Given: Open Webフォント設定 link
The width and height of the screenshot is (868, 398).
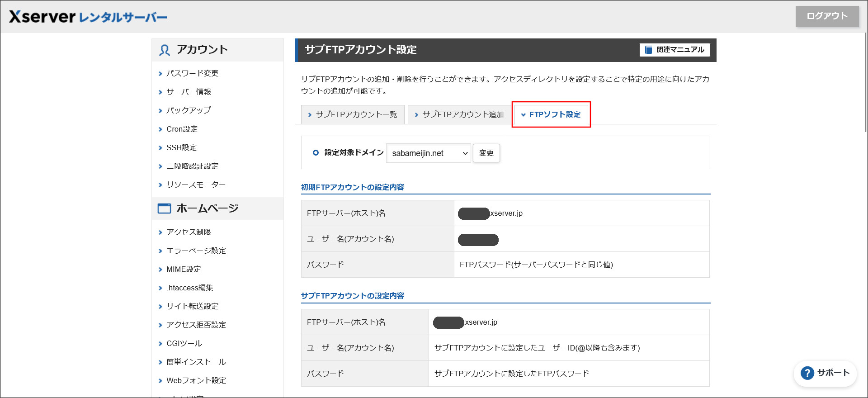Looking at the screenshot, I should (x=196, y=380).
